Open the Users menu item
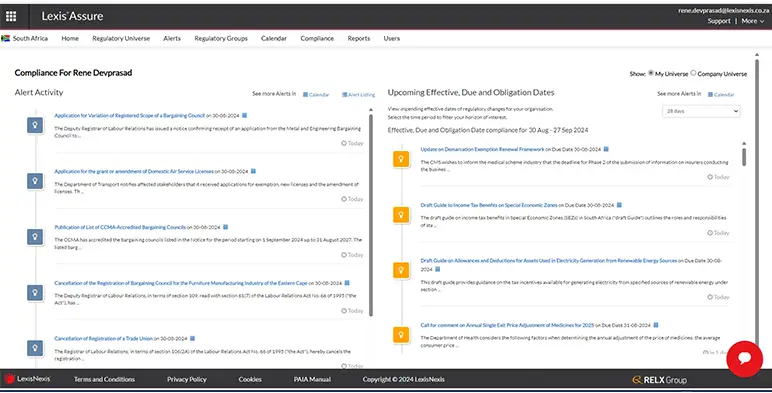Viewport: 772px width, 393px height. pyautogui.click(x=392, y=38)
